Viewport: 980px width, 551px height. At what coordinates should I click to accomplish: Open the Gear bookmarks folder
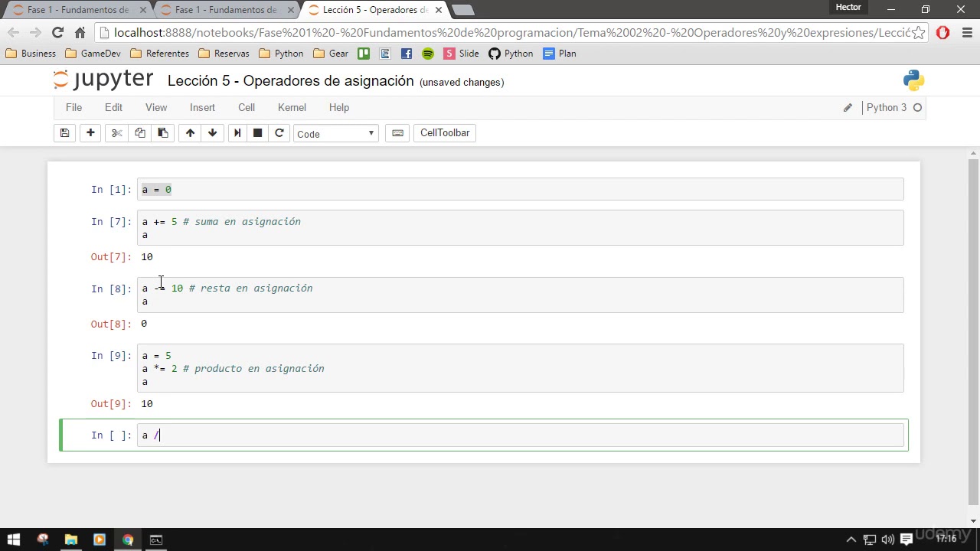point(331,54)
